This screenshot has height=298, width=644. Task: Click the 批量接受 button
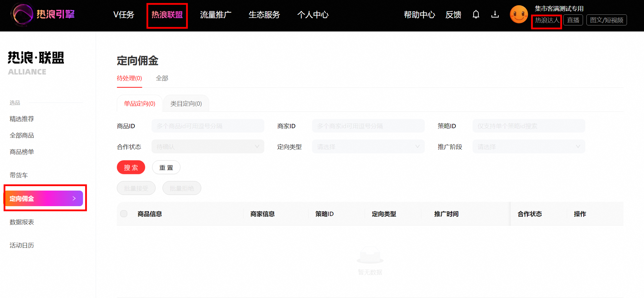tap(136, 188)
